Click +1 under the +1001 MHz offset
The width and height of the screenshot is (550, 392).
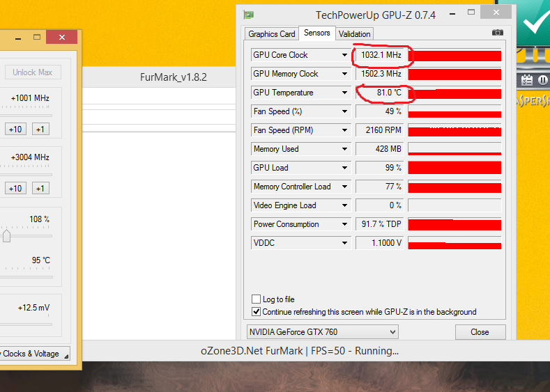point(40,130)
